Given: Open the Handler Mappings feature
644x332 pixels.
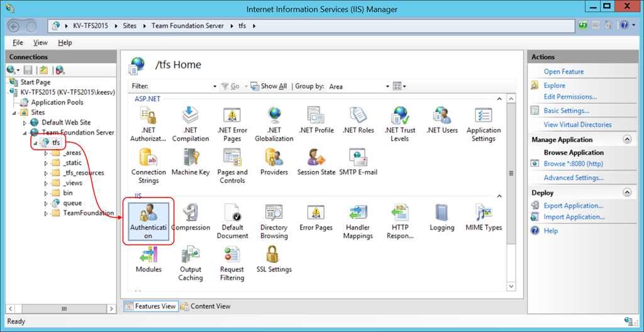Looking at the screenshot, I should point(358,221).
